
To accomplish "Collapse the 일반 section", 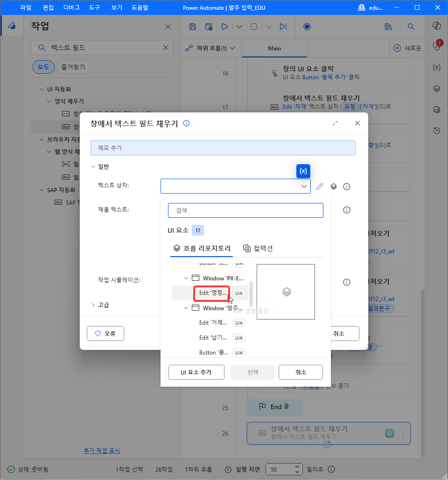I will pos(93,167).
